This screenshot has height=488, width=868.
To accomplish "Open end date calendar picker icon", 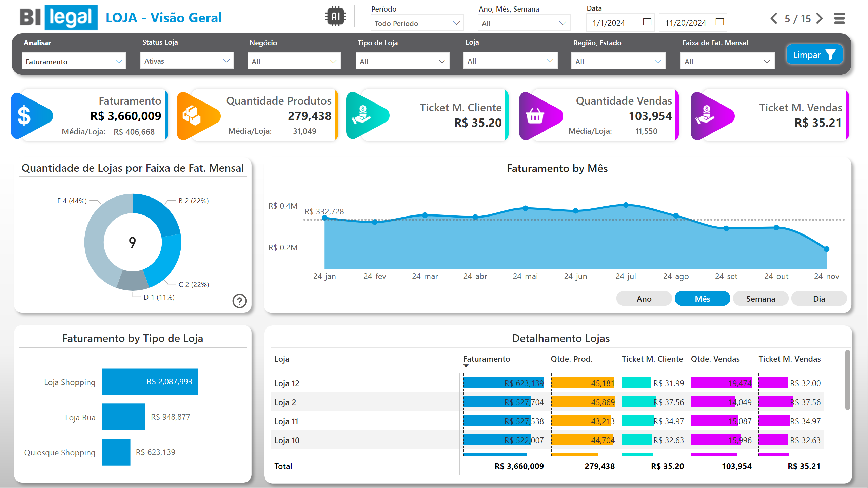I will 719,22.
